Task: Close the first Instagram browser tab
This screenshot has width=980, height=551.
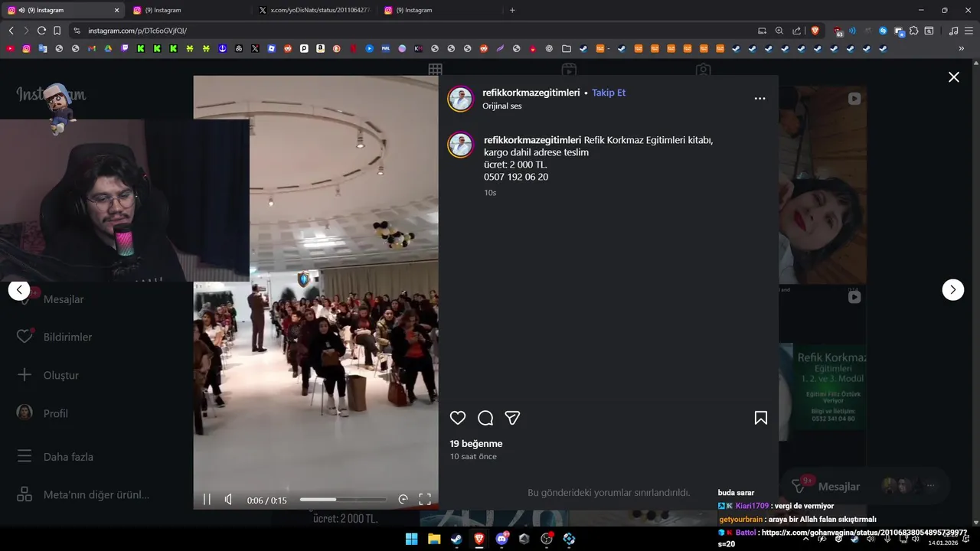Action: pyautogui.click(x=116, y=10)
